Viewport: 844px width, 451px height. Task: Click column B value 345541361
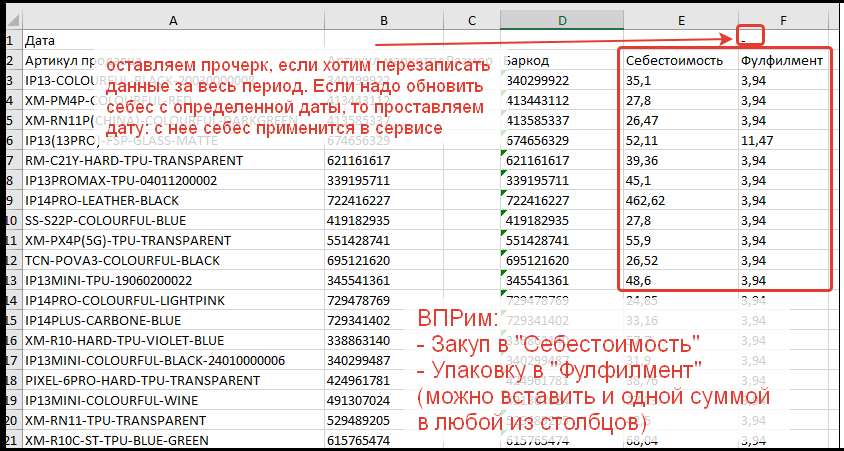384,280
